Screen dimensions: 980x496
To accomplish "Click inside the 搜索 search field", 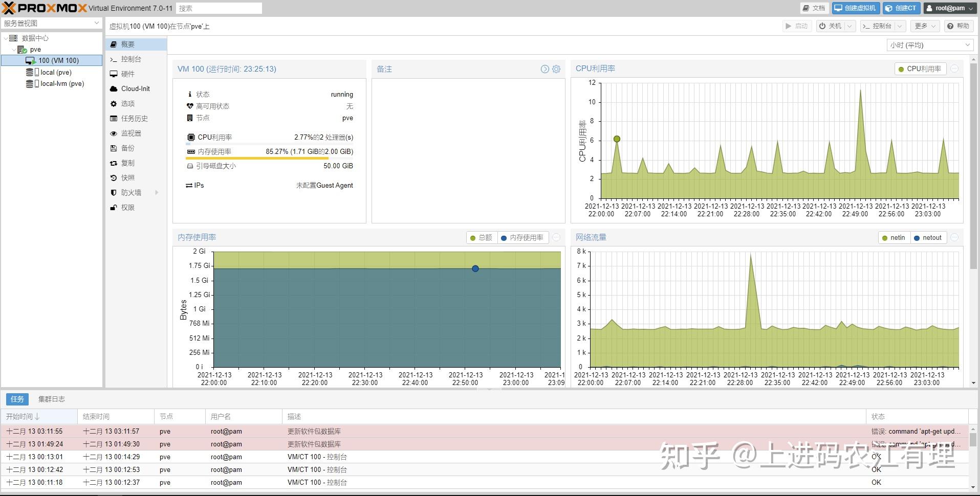I will 219,8.
